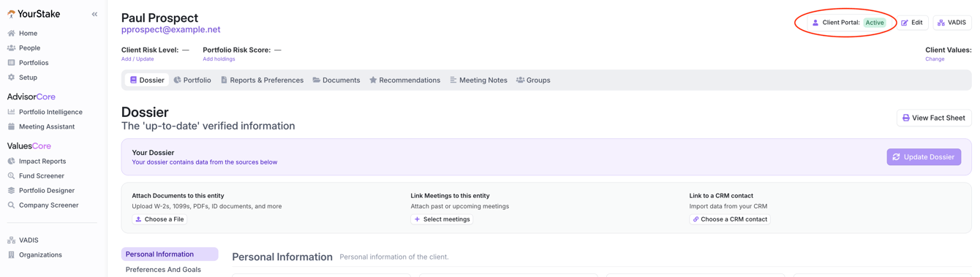
Task: Switch to the Portfolio tab
Action: tap(192, 80)
